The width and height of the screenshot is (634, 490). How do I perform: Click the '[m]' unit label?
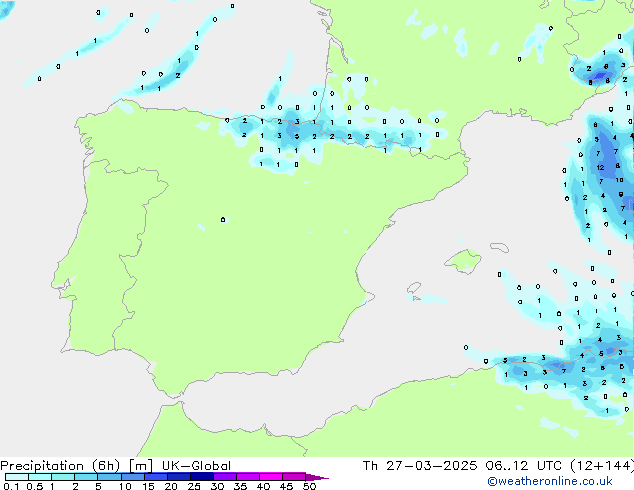point(141,466)
